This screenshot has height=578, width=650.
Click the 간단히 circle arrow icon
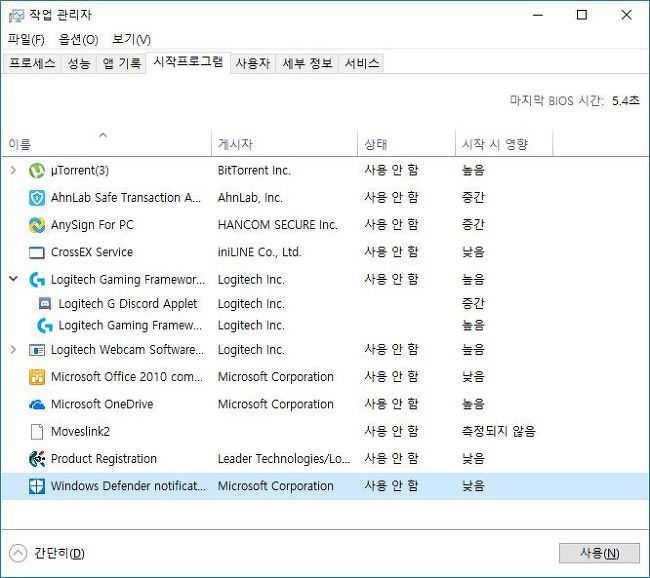18,553
